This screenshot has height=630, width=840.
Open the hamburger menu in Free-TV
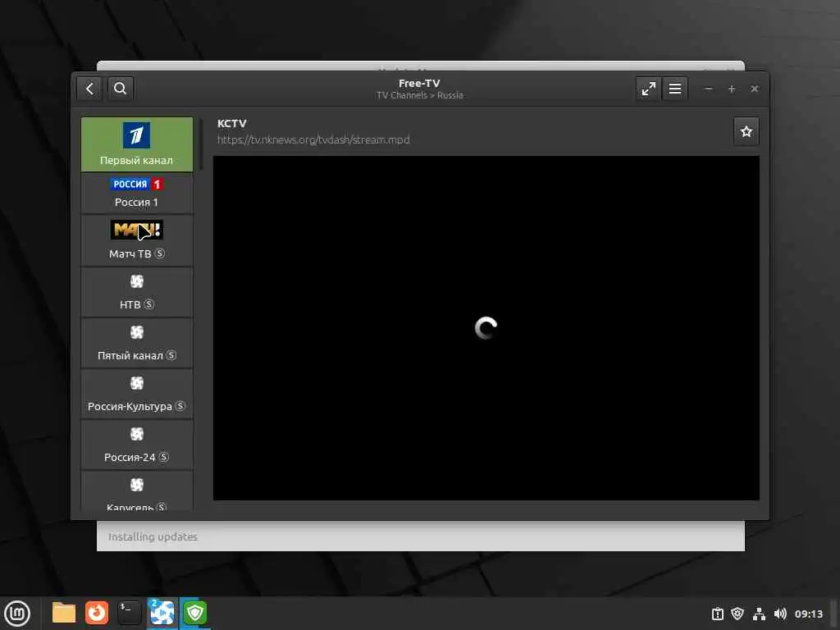(675, 89)
